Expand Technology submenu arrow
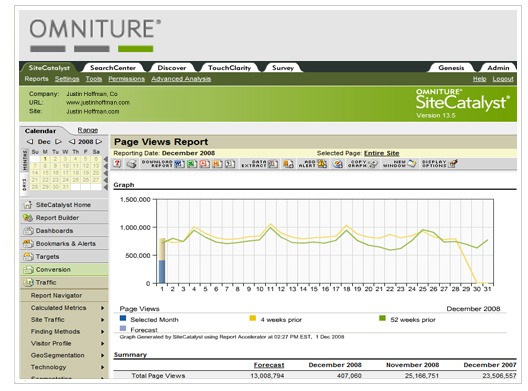Screen dimensions: 528x391 pyautogui.click(x=102, y=367)
